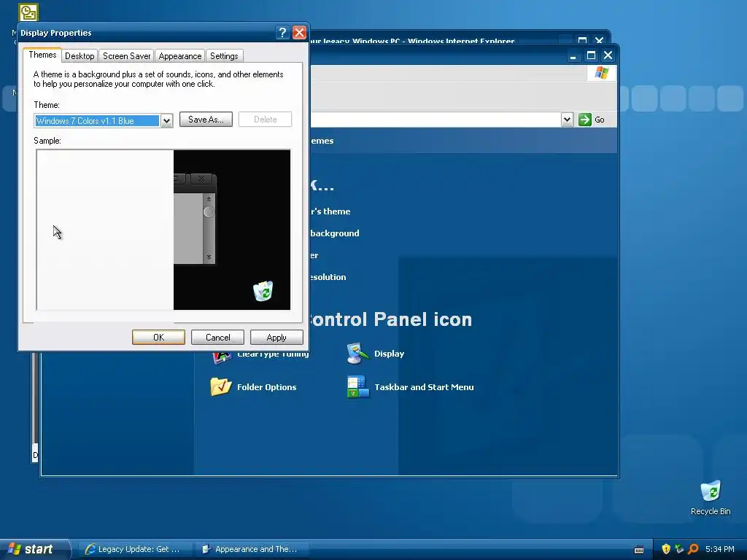Close the Appearance and Themes window
This screenshot has height=560, width=747.
(x=608, y=55)
